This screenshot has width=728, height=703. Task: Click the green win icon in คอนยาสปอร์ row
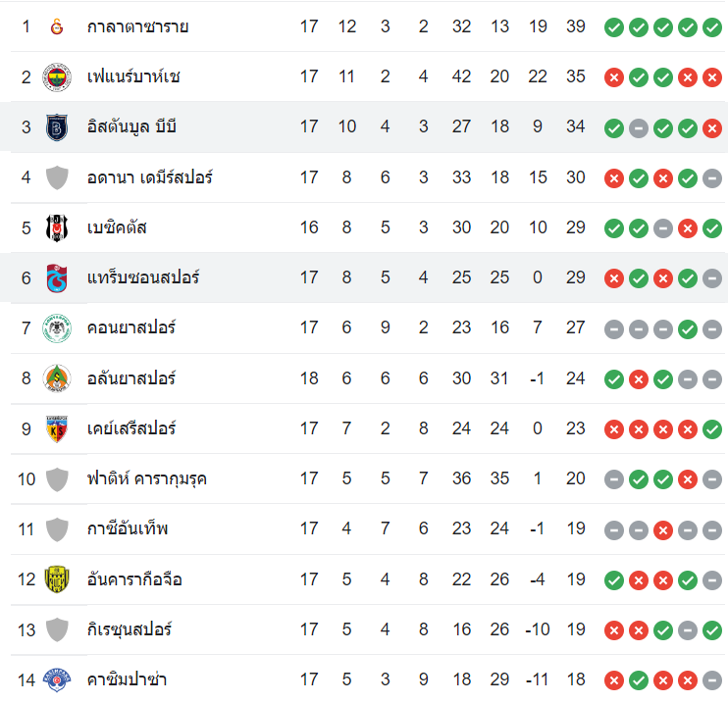[x=688, y=328]
